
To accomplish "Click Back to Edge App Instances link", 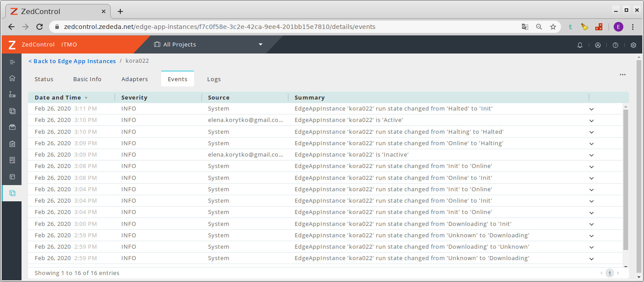I will [x=72, y=61].
